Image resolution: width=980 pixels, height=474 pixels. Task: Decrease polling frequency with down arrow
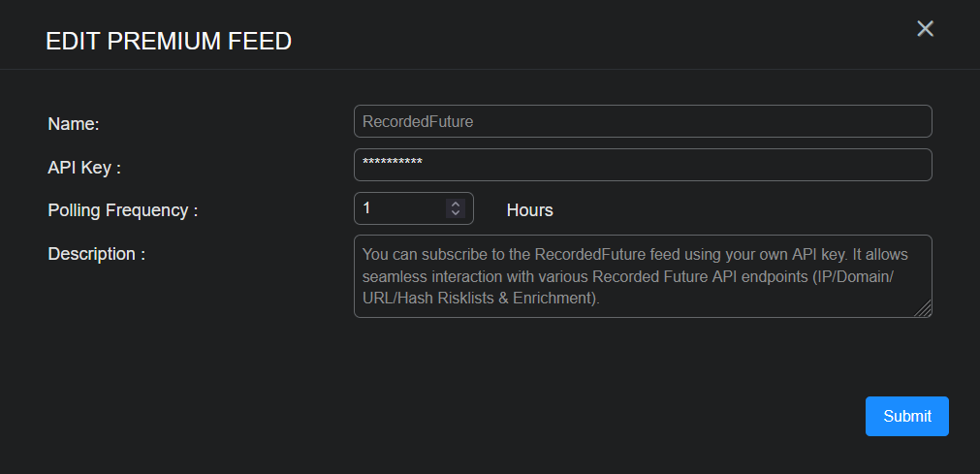click(456, 213)
